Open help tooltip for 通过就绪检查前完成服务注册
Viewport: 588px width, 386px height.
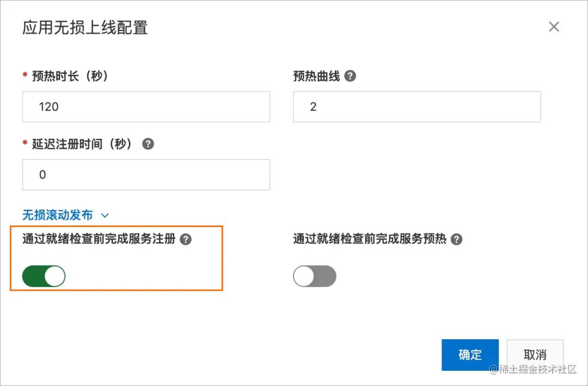[x=186, y=240]
